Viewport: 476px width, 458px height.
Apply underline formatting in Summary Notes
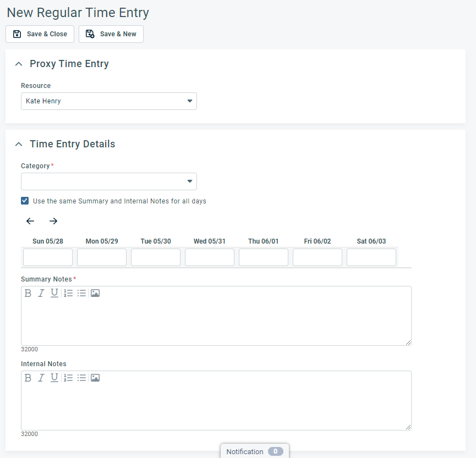click(x=54, y=293)
